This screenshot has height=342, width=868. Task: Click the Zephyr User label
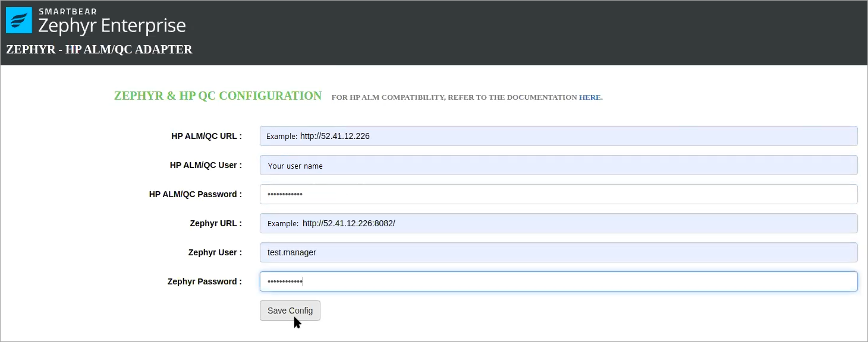coord(215,252)
